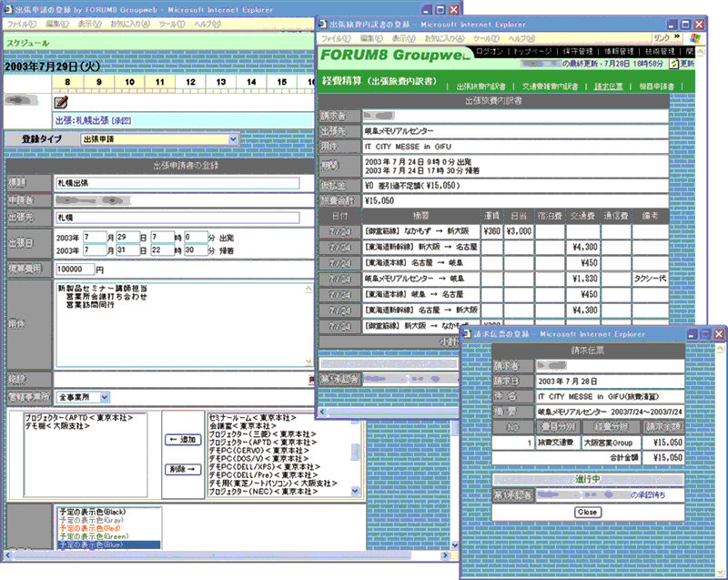Click the return day field showing 31
The image size is (728, 580).
point(127,249)
